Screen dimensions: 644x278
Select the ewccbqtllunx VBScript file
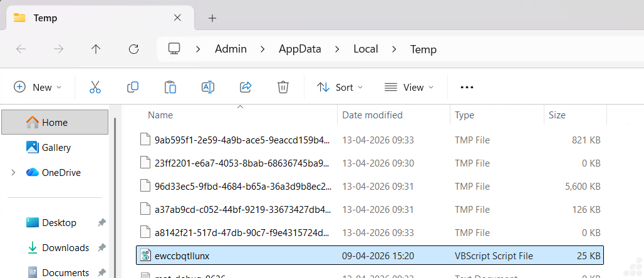182,255
